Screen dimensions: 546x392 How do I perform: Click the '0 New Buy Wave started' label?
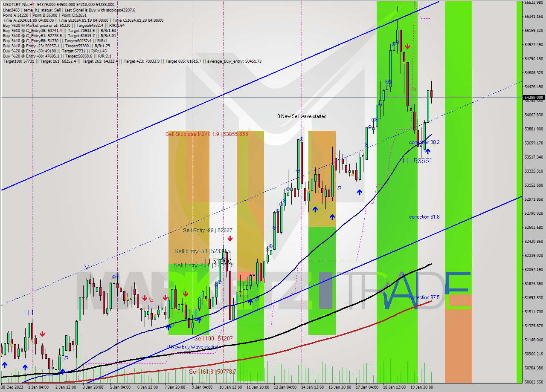(192, 347)
